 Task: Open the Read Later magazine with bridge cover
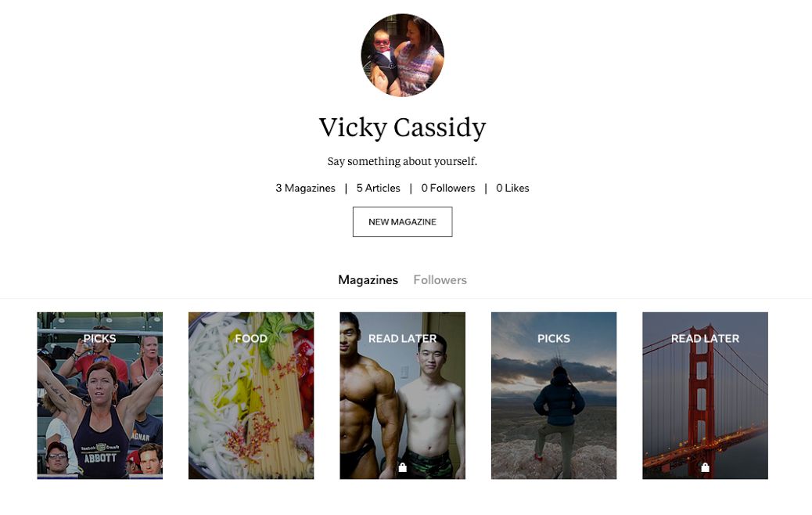pos(705,395)
